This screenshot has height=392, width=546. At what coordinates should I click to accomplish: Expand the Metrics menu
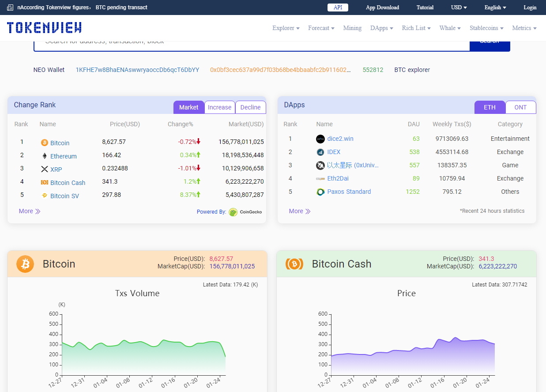pyautogui.click(x=524, y=28)
